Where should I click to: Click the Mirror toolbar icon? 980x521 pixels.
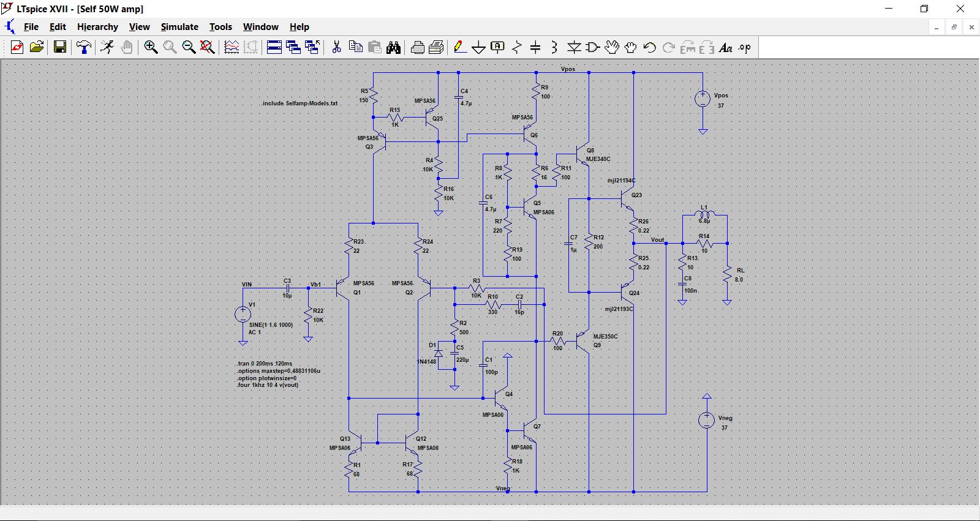click(707, 47)
